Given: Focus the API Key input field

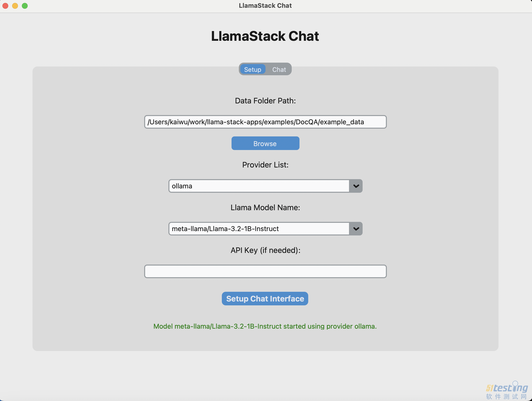Looking at the screenshot, I should [x=265, y=271].
